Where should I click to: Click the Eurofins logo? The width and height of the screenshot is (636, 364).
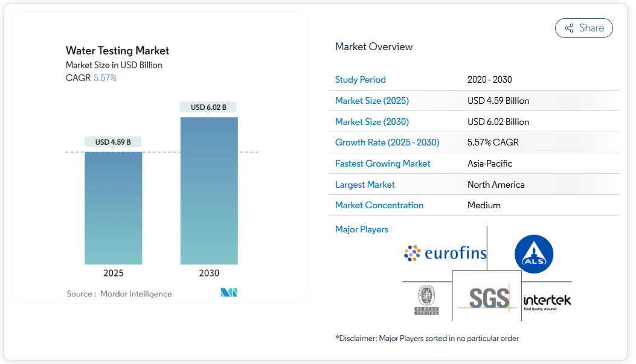pos(445,254)
